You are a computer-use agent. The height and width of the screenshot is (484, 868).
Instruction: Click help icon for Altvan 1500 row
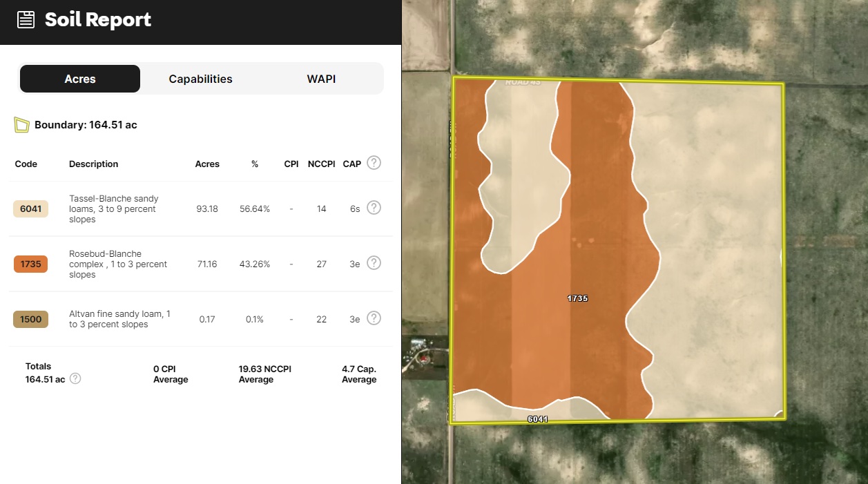coord(374,318)
